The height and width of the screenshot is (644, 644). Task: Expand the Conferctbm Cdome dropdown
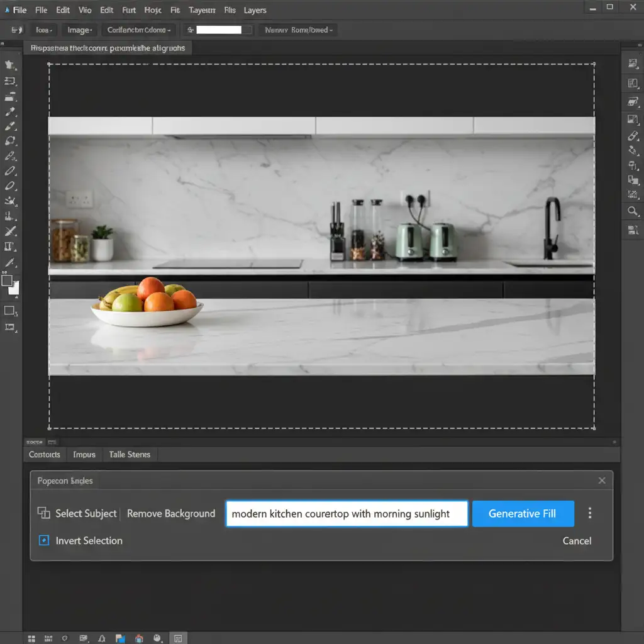138,30
